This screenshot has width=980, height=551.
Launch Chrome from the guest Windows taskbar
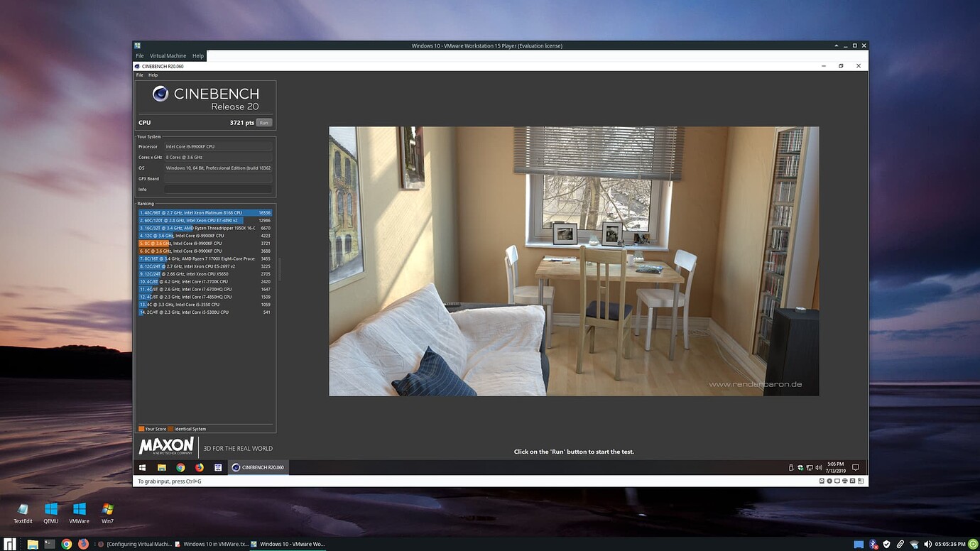pos(181,468)
